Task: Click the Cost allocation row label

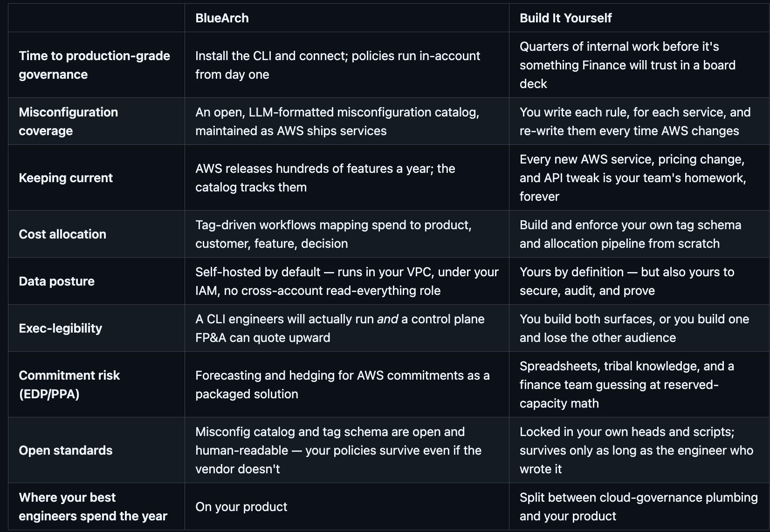Action: click(62, 234)
